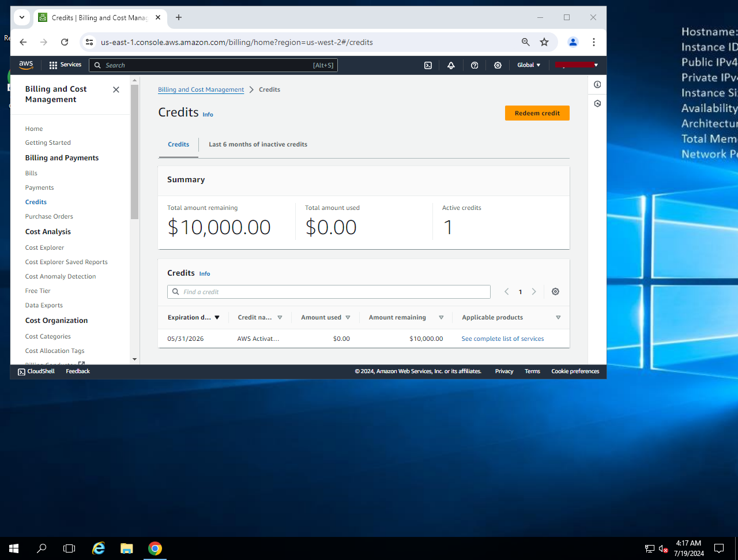
Task: Open Free Tier in sidebar
Action: point(38,291)
